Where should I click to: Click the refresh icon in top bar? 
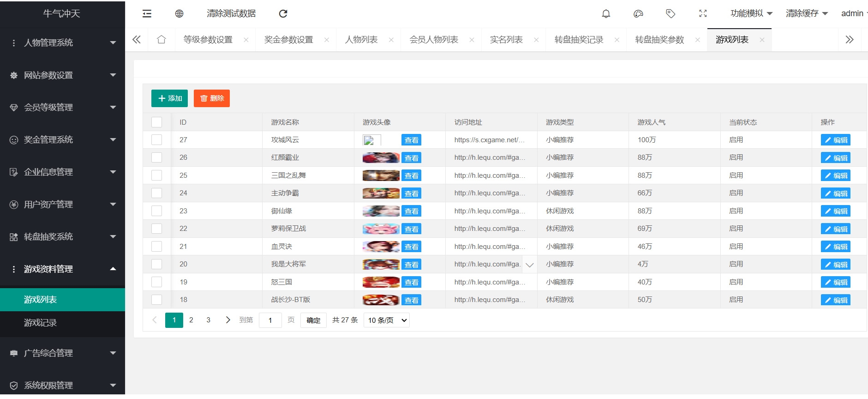tap(283, 14)
